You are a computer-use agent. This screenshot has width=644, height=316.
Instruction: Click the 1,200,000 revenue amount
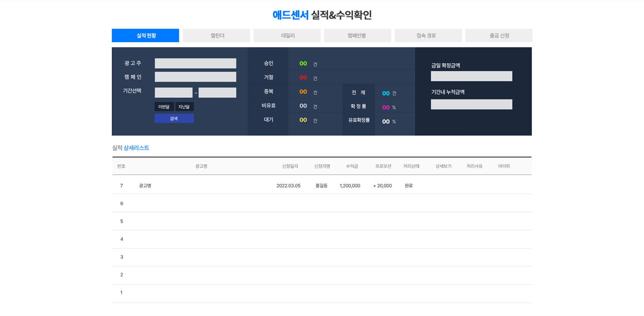click(x=350, y=186)
